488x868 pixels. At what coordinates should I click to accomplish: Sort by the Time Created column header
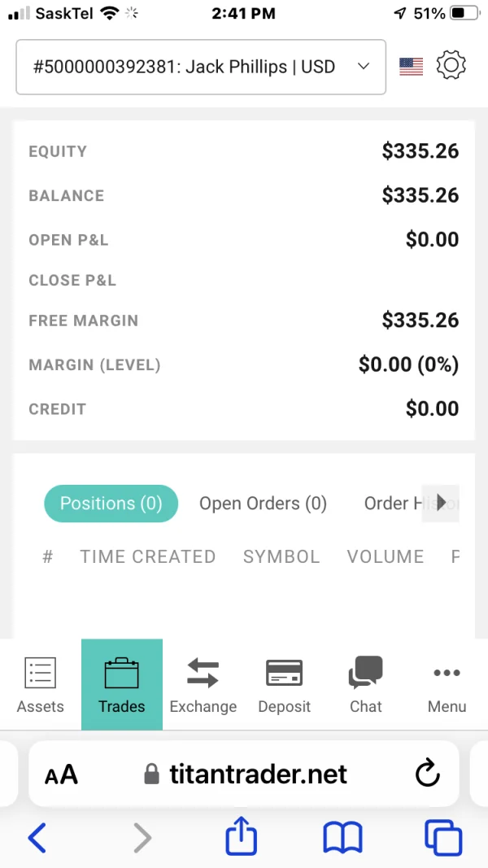[x=147, y=556]
